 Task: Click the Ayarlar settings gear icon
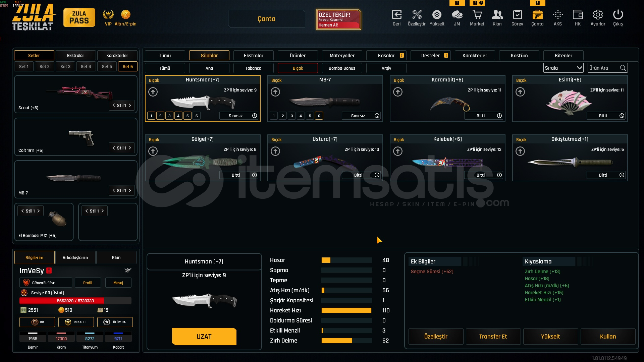point(598,15)
